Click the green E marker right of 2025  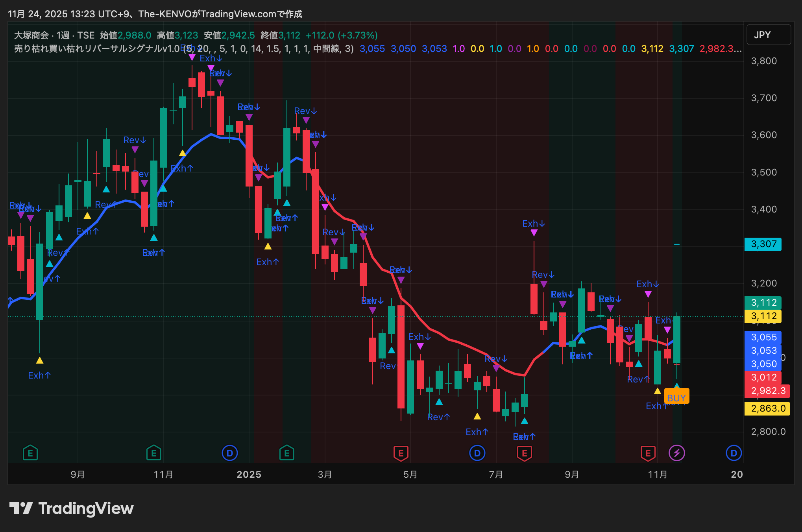287,453
